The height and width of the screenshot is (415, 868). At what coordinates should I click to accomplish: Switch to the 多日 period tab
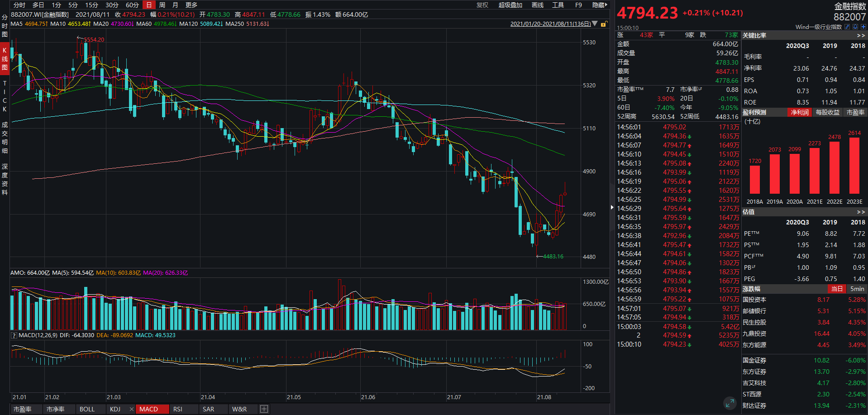click(38, 5)
